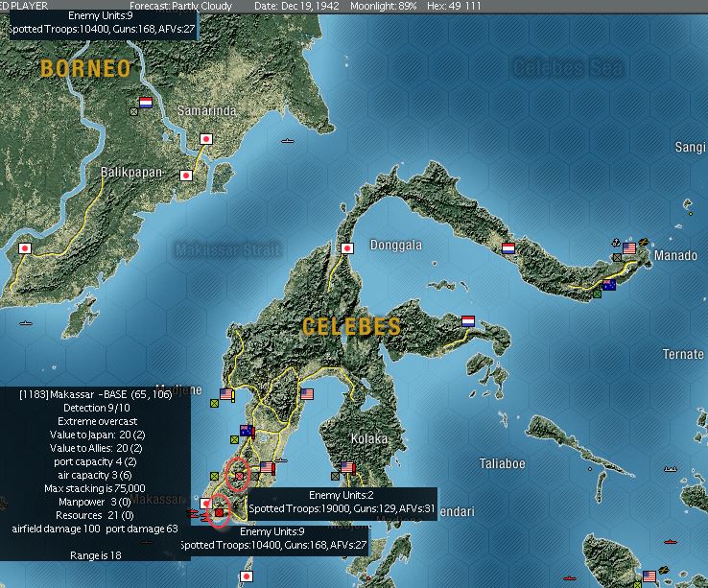Click the ship icon in the Makassar Strait
The image size is (708, 588).
[x=288, y=141]
